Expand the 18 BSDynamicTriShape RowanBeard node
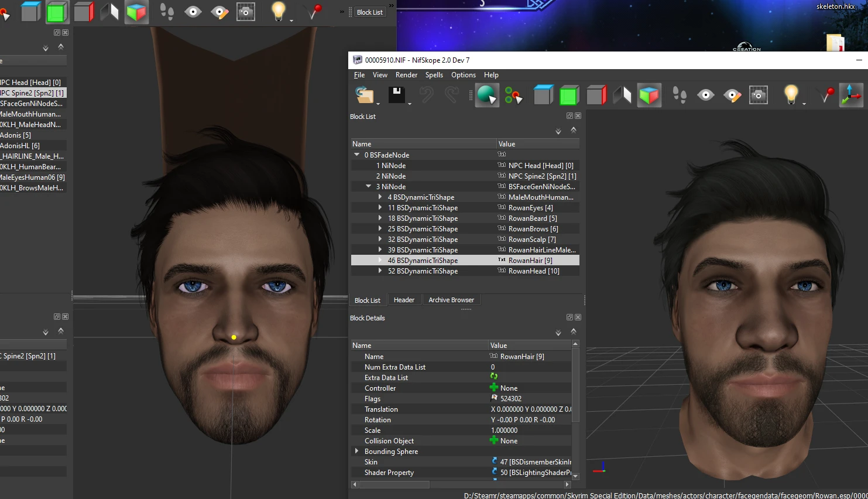Screen dimensions: 868x499 (x=380, y=218)
